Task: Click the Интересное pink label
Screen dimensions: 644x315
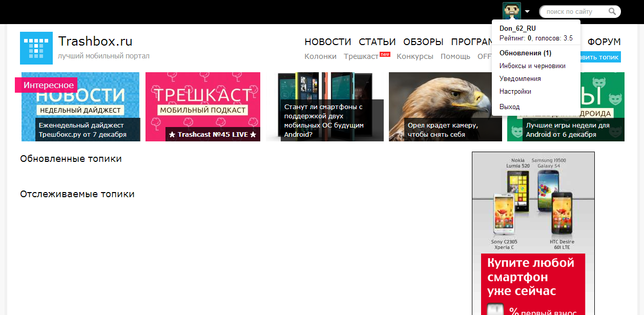Action: tap(46, 85)
